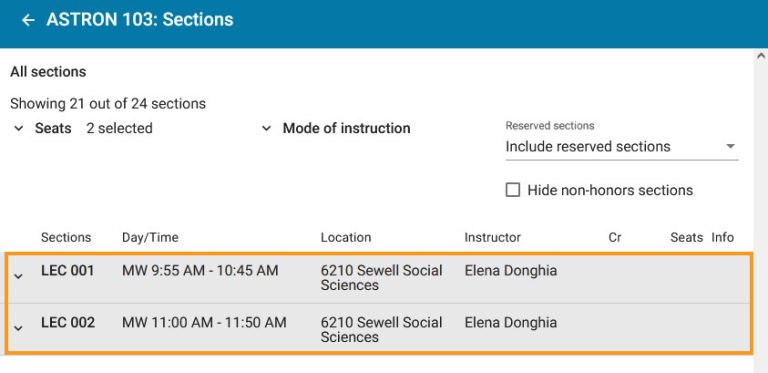
Task: Click Seats 2 selected filter label
Action: (94, 128)
